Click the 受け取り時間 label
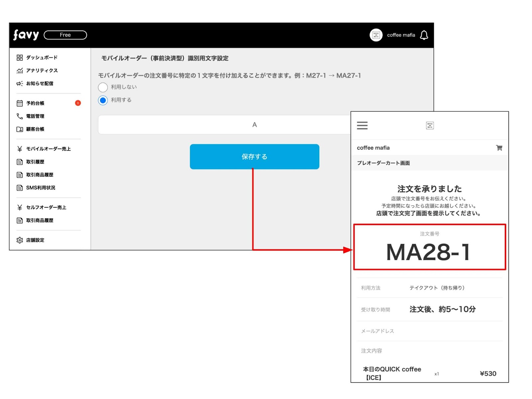The image size is (532, 399). (x=375, y=310)
